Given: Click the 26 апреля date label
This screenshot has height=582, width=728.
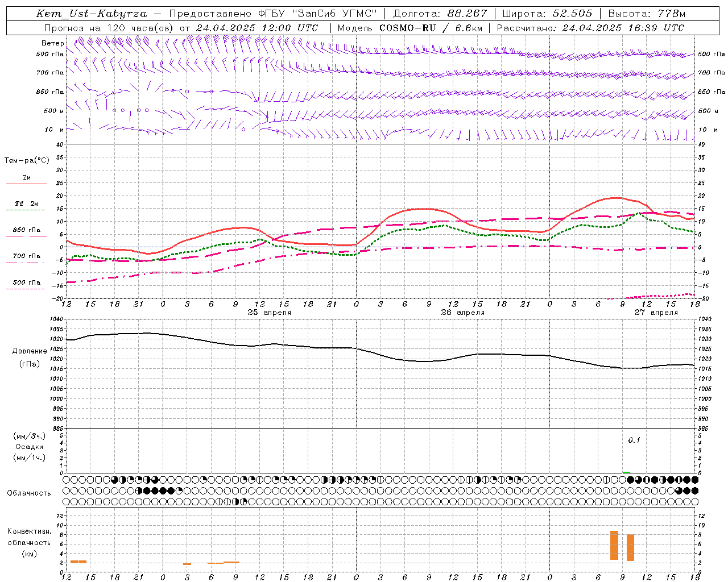Looking at the screenshot, I should (x=462, y=313).
